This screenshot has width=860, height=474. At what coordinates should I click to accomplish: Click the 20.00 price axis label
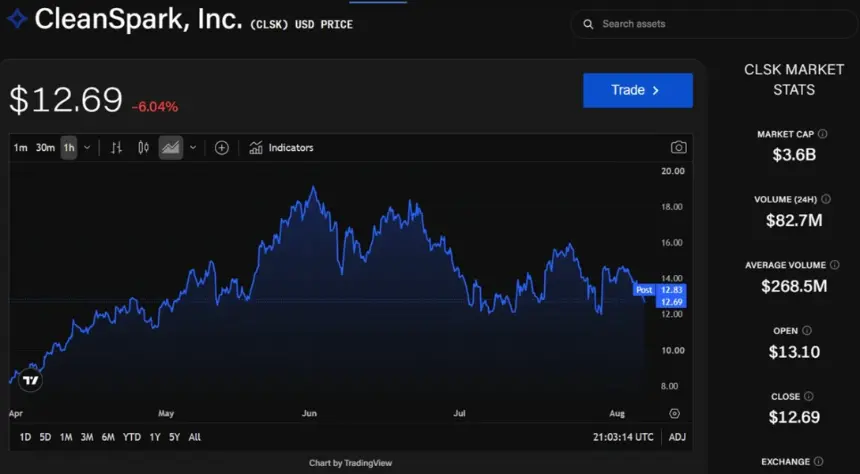pos(673,171)
